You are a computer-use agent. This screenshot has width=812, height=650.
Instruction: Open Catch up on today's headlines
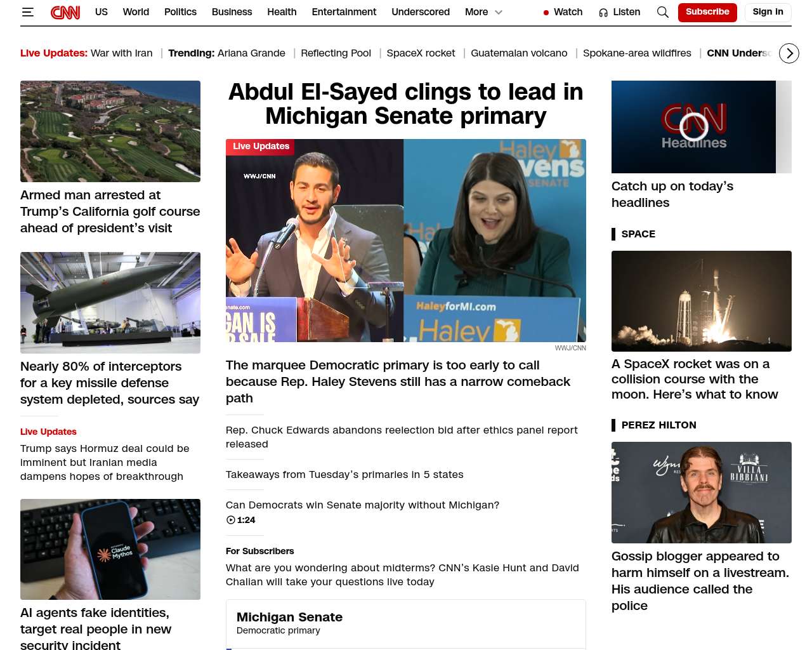point(672,194)
